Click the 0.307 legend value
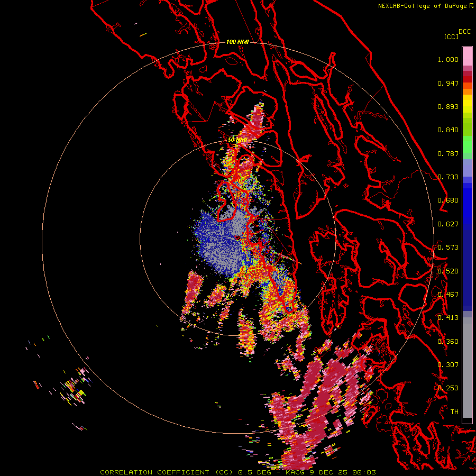The height and width of the screenshot is (476, 476). [x=448, y=365]
